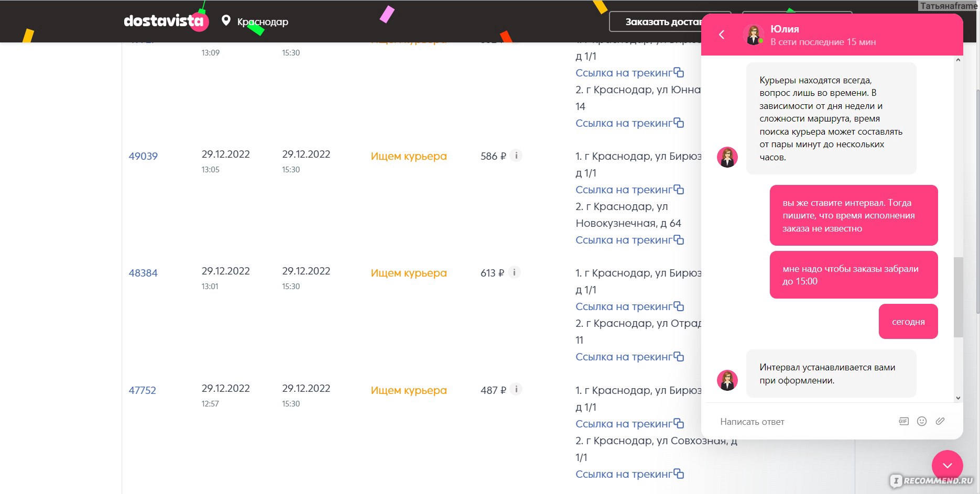Click first tracking link of order 47752

(624, 424)
